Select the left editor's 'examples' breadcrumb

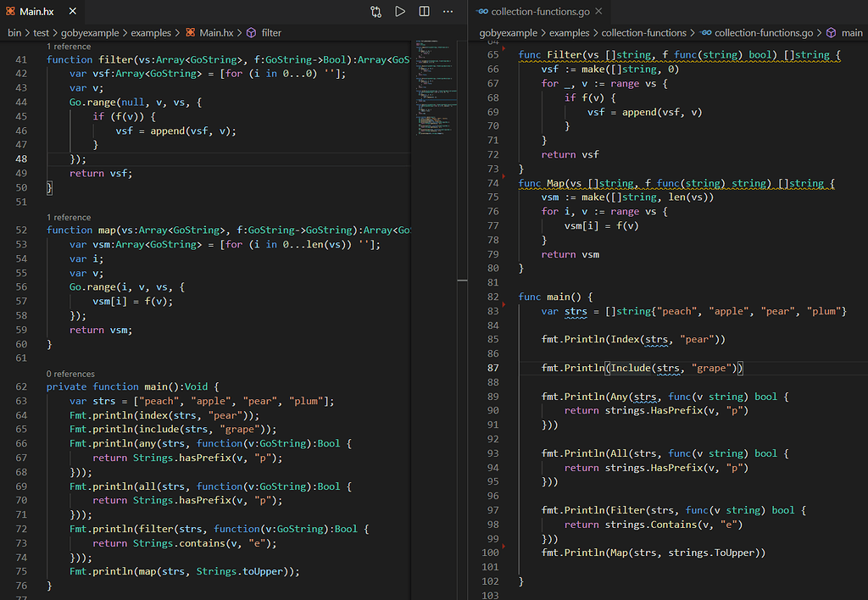click(x=151, y=33)
